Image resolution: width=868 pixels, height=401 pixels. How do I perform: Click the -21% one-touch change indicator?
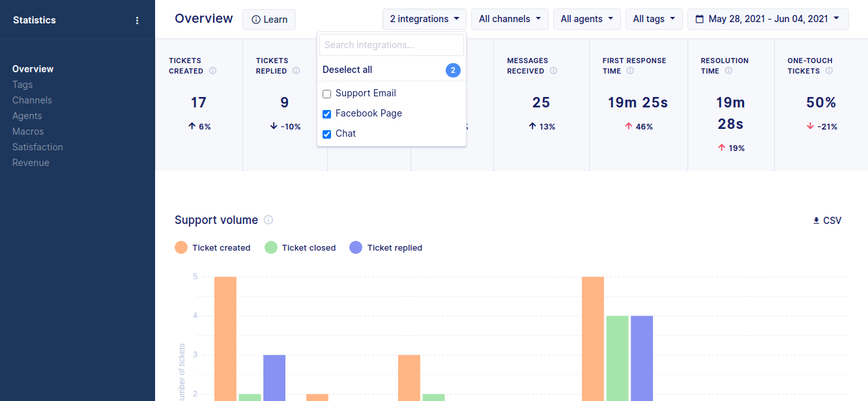tap(821, 127)
